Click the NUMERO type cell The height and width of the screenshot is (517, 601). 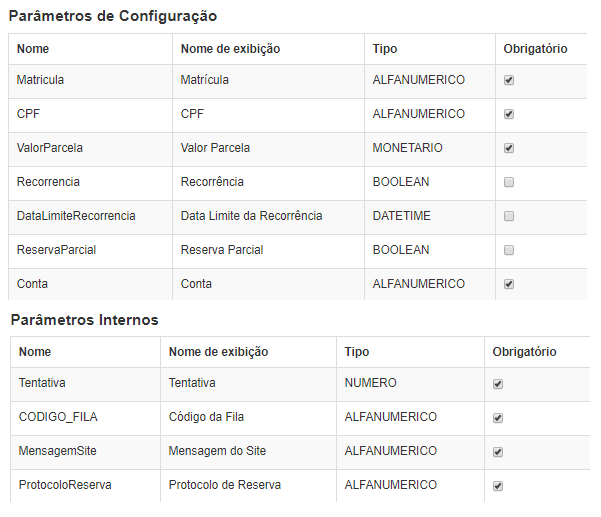click(x=410, y=383)
